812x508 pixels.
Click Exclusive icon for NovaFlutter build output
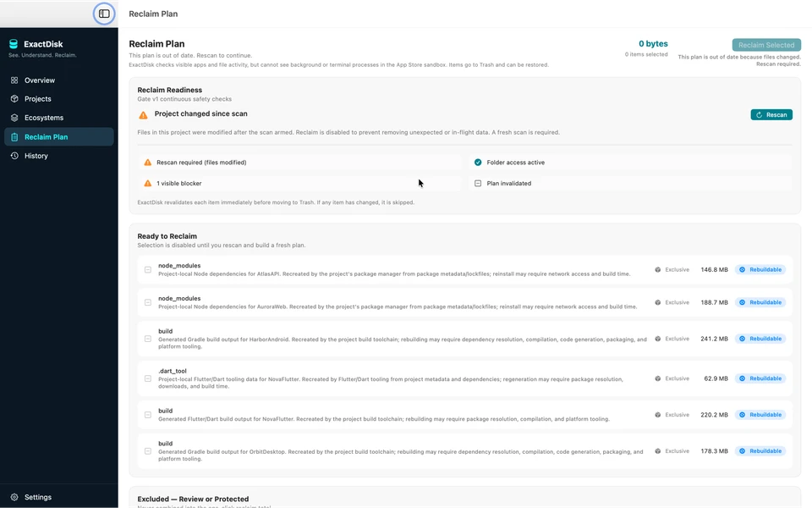(x=658, y=415)
